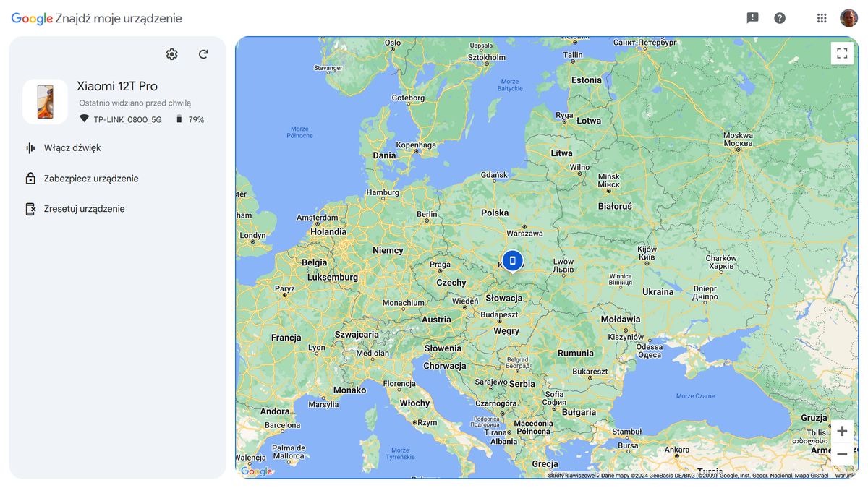Click the Morze Bałtyckie label
868x488 pixels.
pos(509,85)
